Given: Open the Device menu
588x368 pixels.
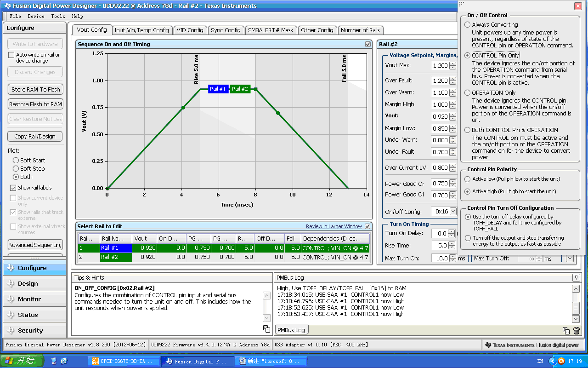Looking at the screenshot, I should (x=36, y=16).
